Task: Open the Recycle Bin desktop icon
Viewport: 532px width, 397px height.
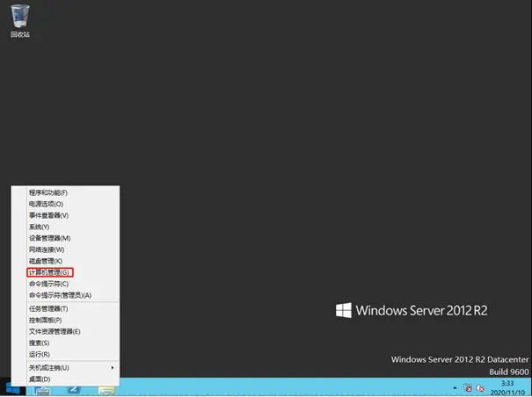Action: pos(20,21)
